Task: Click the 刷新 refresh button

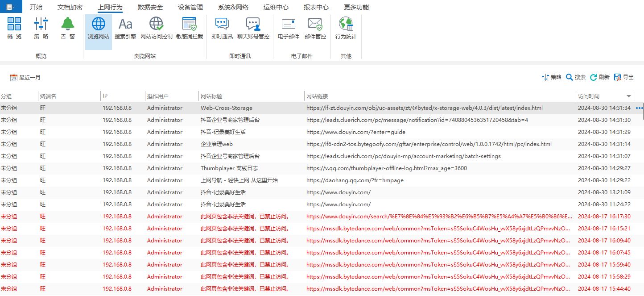Action: click(x=600, y=77)
